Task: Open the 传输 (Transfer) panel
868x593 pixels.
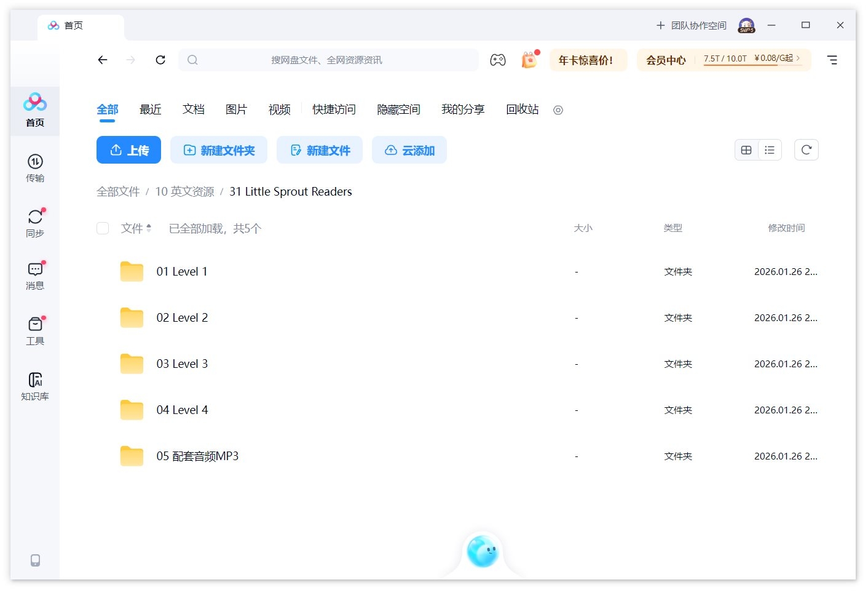Action: pyautogui.click(x=35, y=167)
